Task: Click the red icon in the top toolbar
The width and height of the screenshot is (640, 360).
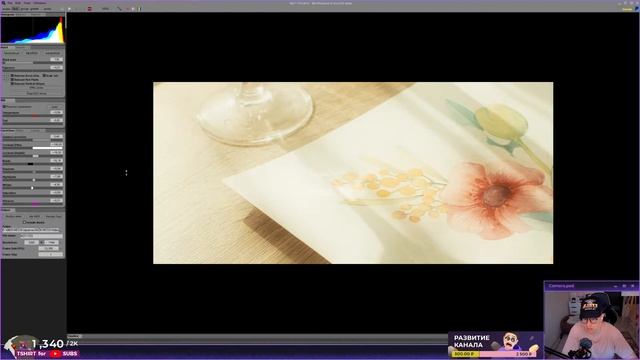Action: coord(89,9)
